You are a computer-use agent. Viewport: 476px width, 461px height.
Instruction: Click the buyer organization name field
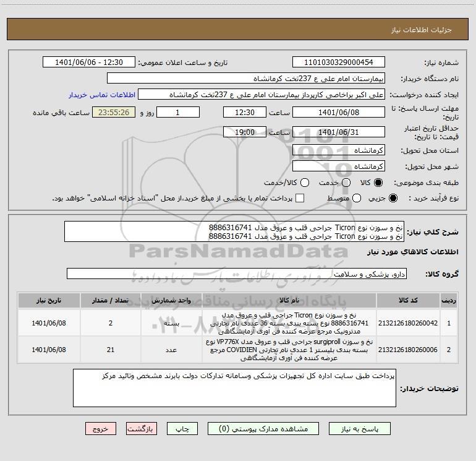[246, 78]
